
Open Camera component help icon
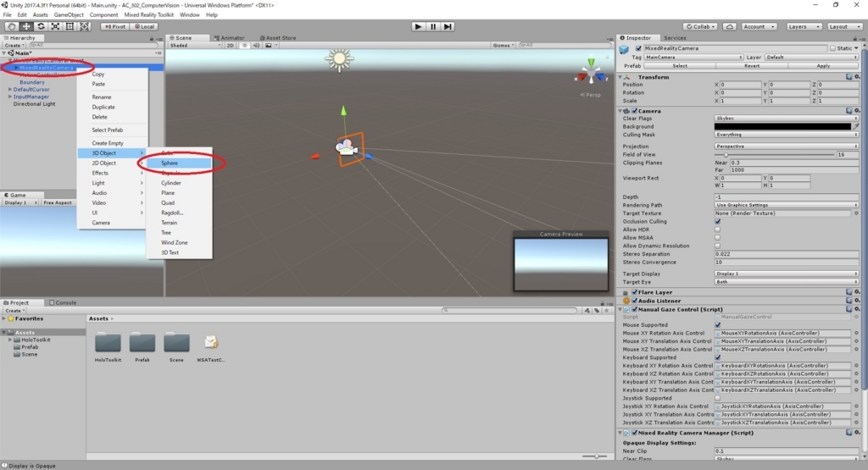849,111
